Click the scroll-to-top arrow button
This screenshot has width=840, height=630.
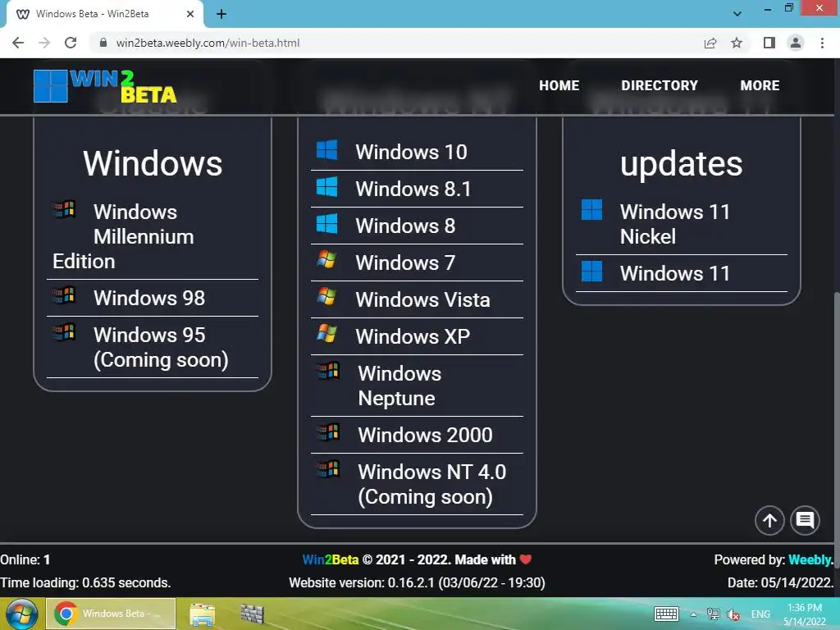coord(769,520)
